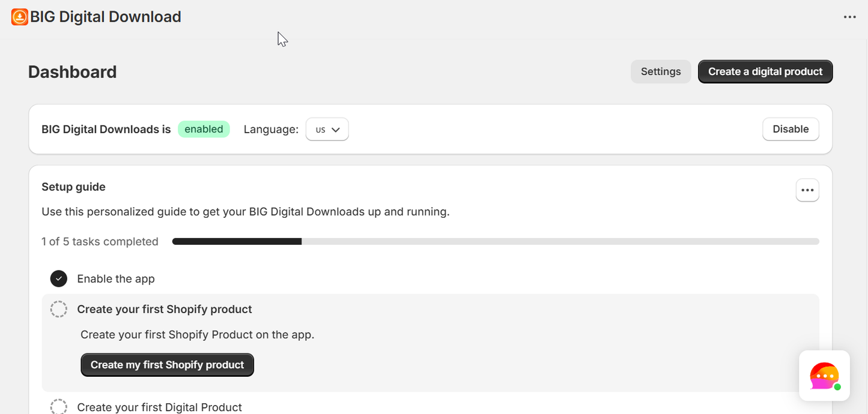Mark Create your first Digital Product circle

click(x=58, y=407)
